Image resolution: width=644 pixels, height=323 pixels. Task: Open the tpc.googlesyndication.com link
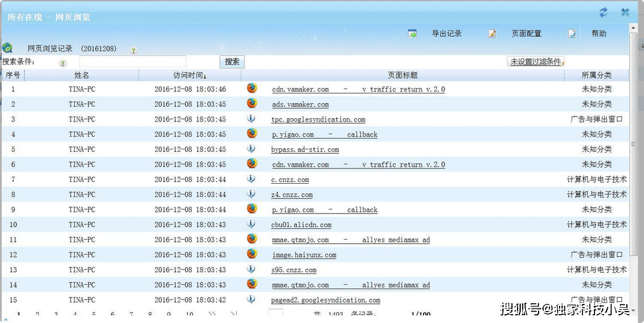click(318, 120)
